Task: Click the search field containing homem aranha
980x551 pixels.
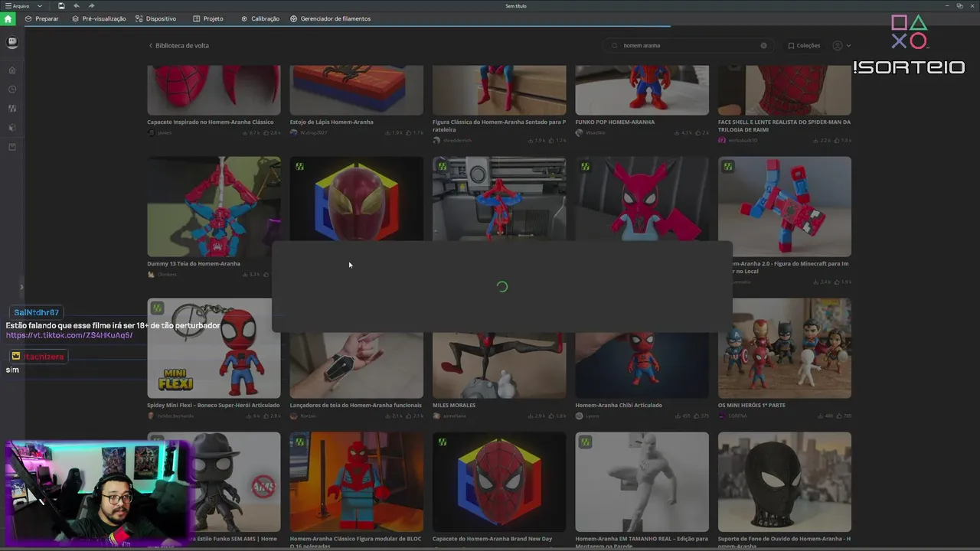Action: point(687,45)
